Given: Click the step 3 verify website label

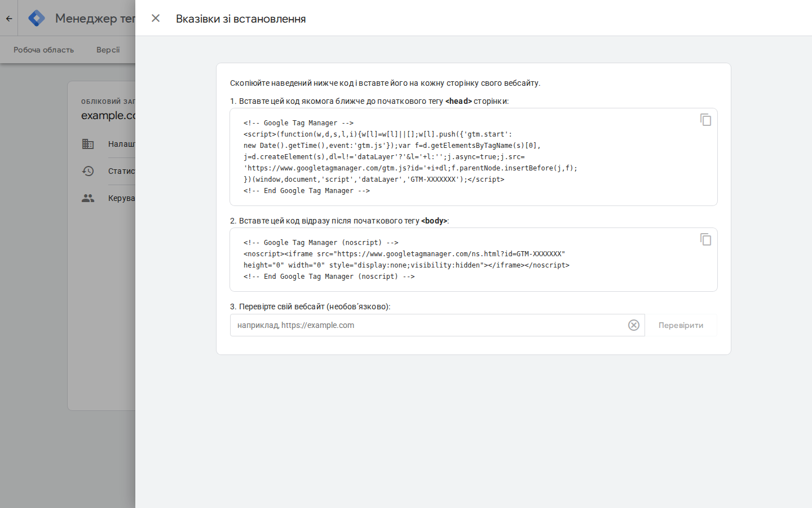Looking at the screenshot, I should coord(310,306).
